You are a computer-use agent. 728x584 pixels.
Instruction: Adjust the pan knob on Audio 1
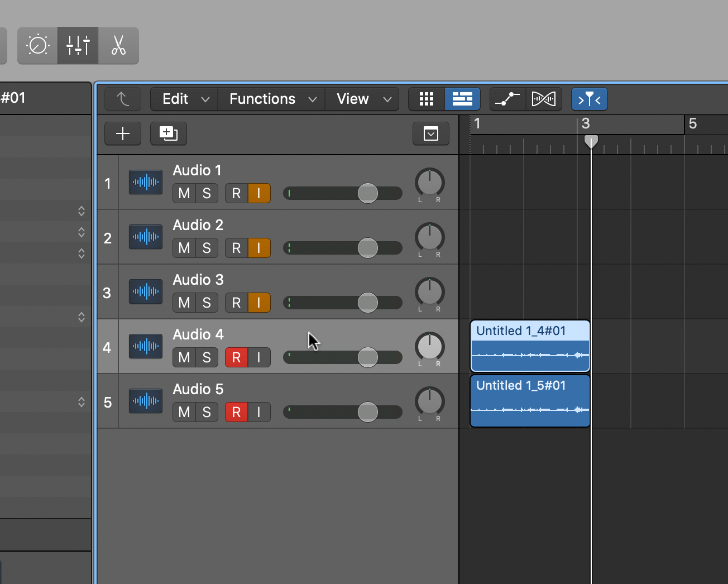(430, 183)
